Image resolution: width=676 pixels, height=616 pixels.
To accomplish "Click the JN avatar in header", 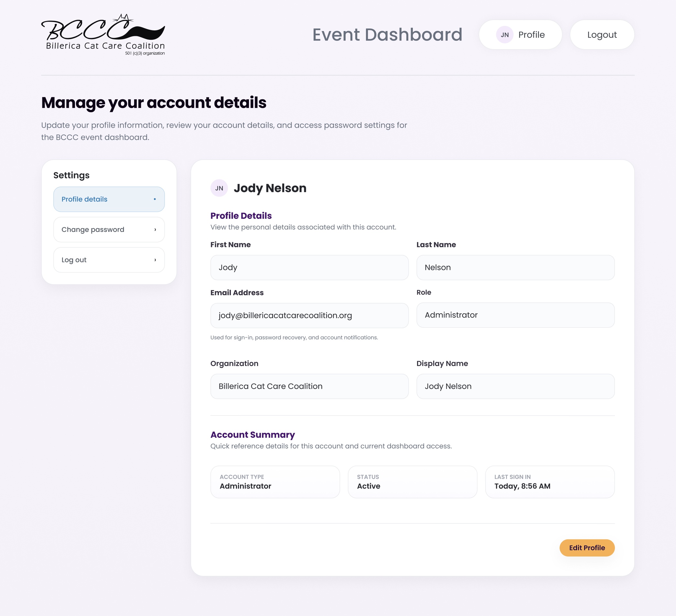I will [x=504, y=35].
